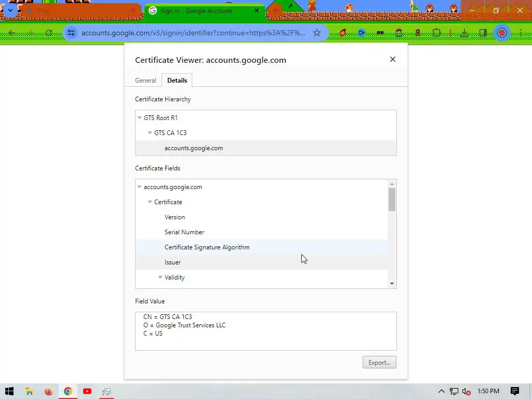Reload the current page

(49, 33)
